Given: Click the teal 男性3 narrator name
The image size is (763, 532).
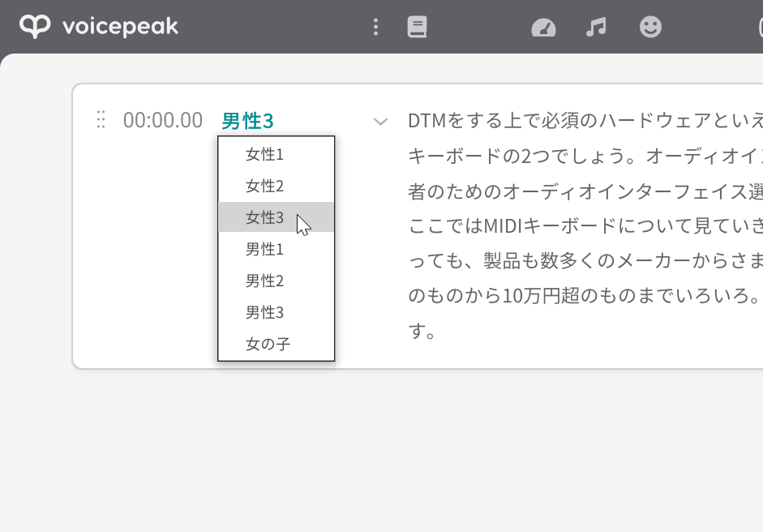Looking at the screenshot, I should (x=247, y=121).
